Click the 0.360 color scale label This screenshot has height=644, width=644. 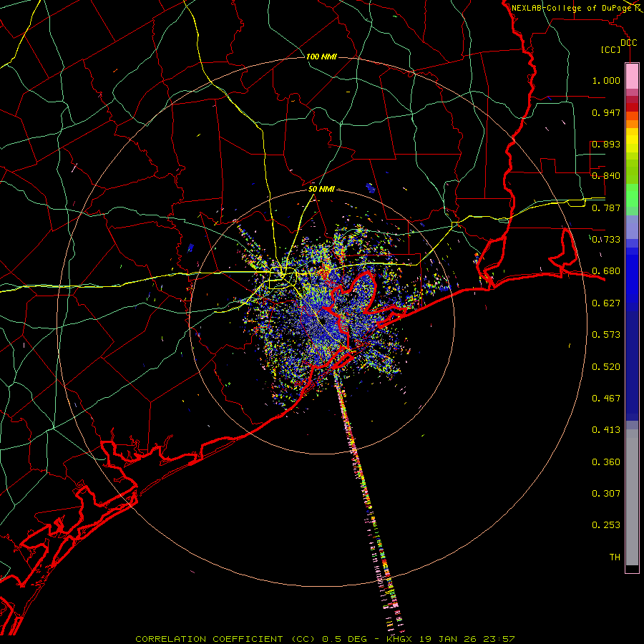[606, 462]
